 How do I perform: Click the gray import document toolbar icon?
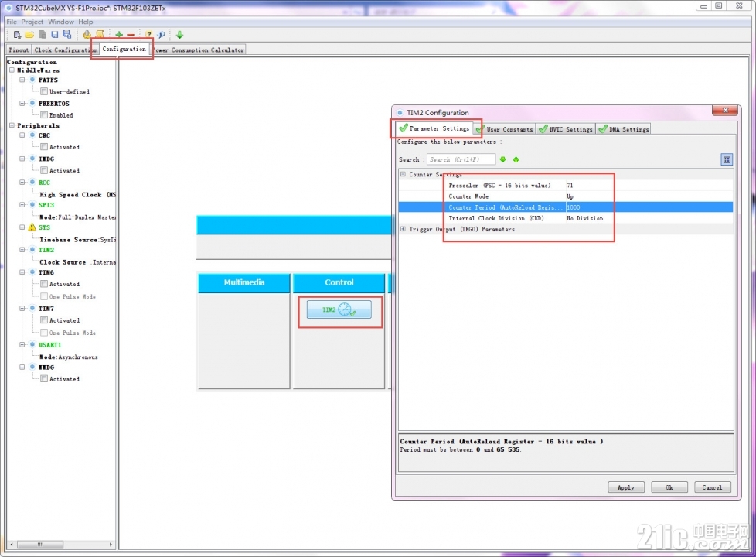tap(43, 35)
